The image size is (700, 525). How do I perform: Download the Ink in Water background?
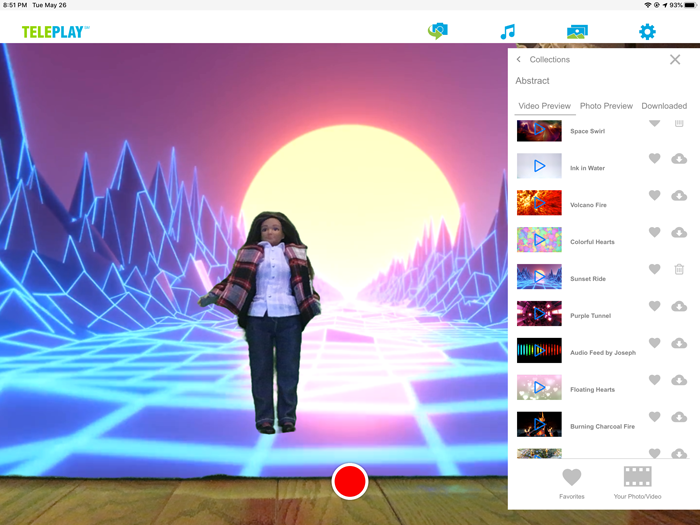coord(679,159)
